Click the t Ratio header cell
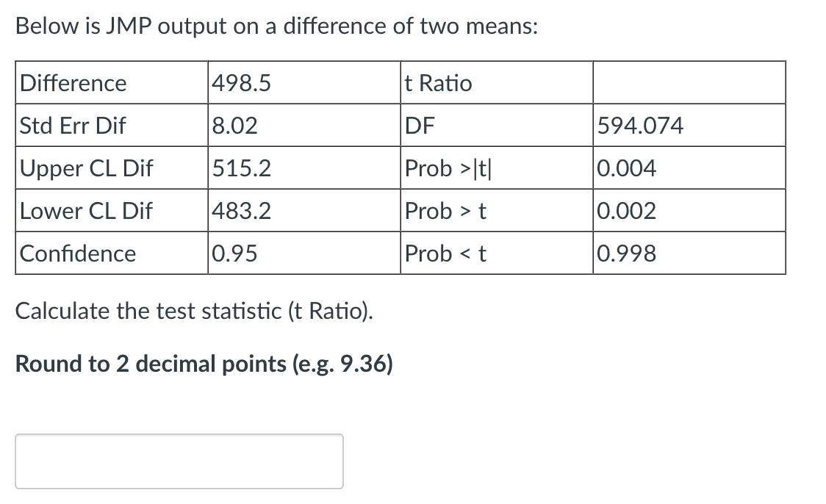This screenshot has width=826, height=504. [437, 83]
